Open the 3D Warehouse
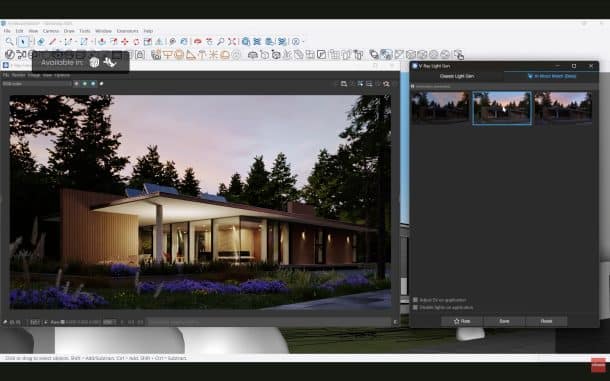The width and height of the screenshot is (610, 381). pyautogui.click(x=245, y=41)
